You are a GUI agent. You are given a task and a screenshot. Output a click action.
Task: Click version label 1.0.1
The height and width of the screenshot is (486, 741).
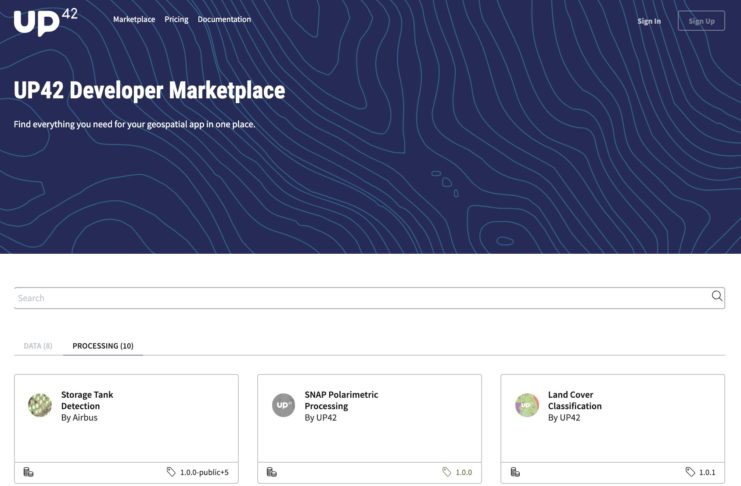[707, 472]
